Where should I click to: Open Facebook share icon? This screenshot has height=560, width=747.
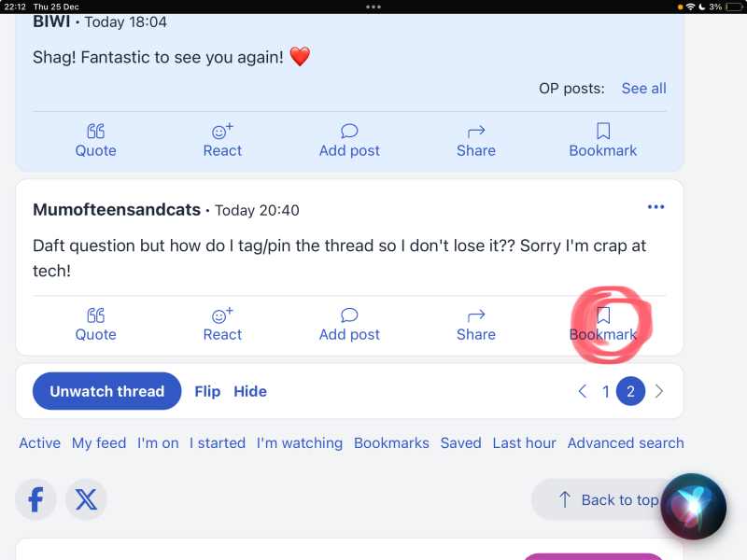[x=35, y=499]
